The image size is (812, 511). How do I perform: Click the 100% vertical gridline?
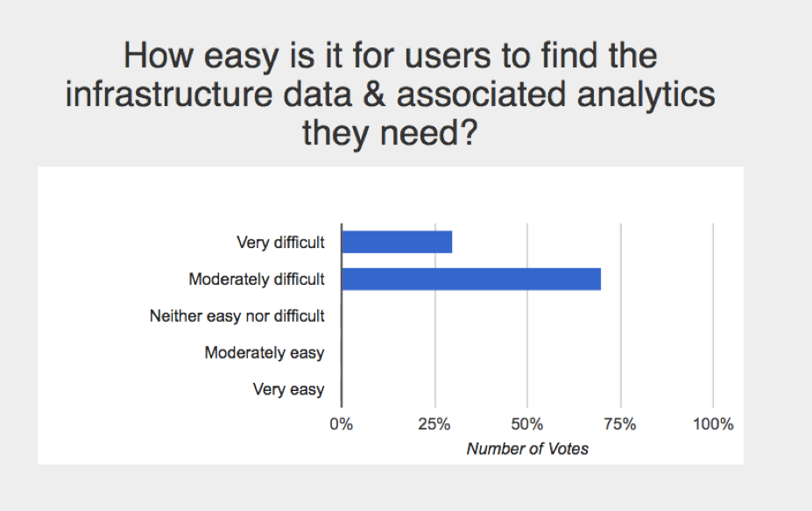(x=713, y=315)
